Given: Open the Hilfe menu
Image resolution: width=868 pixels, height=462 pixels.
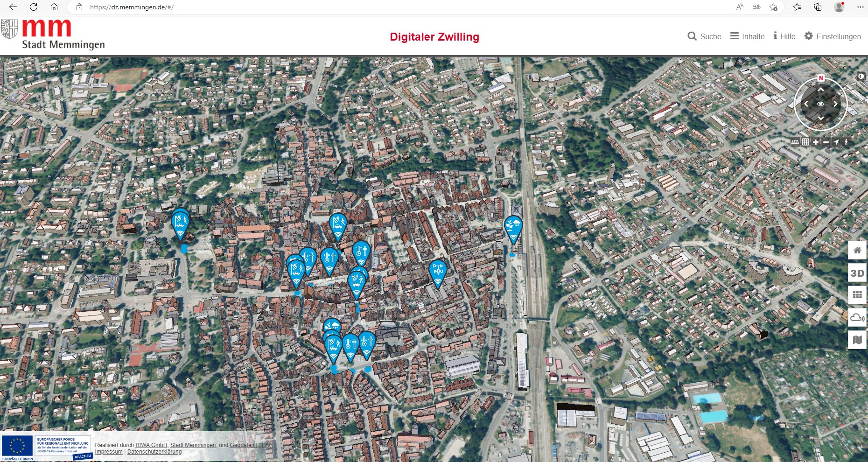Looking at the screenshot, I should (784, 36).
